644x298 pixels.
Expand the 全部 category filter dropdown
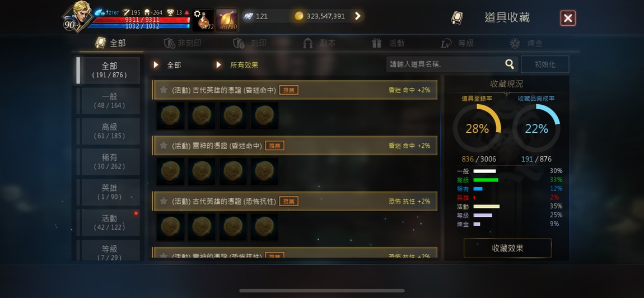(x=167, y=65)
